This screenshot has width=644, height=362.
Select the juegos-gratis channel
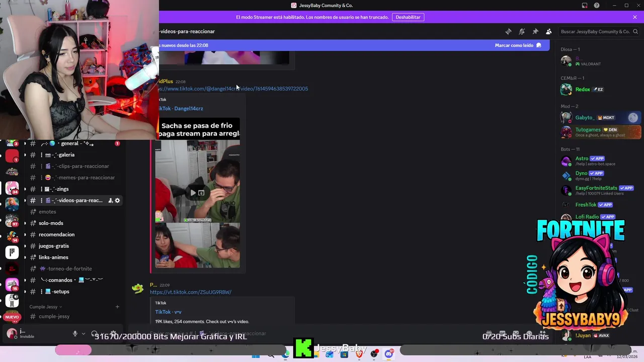tap(73, 246)
